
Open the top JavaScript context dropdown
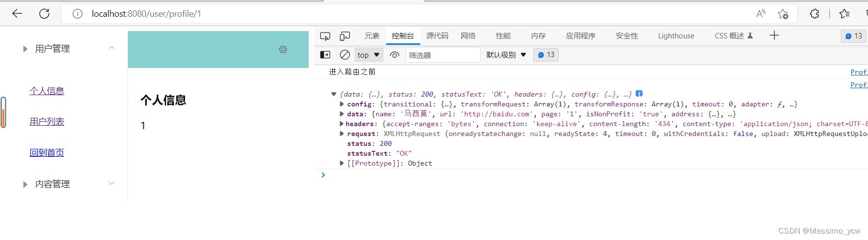pos(369,55)
